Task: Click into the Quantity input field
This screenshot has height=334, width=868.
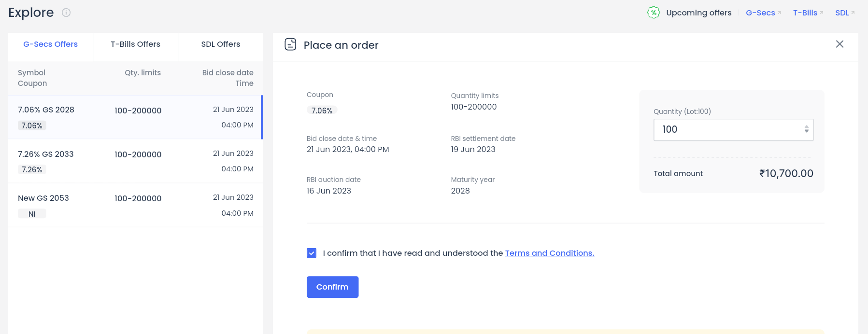Action: pyautogui.click(x=727, y=130)
